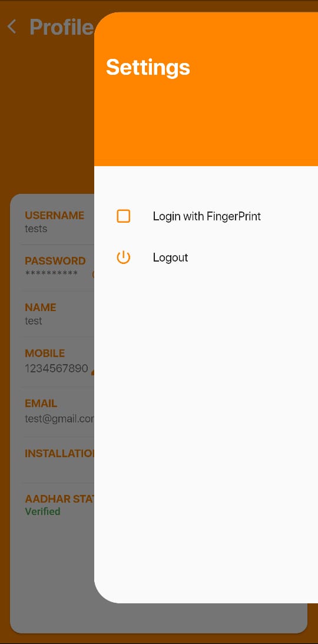Image resolution: width=318 pixels, height=644 pixels.
Task: Click the MOBILE number 1234567890
Action: coord(57,368)
